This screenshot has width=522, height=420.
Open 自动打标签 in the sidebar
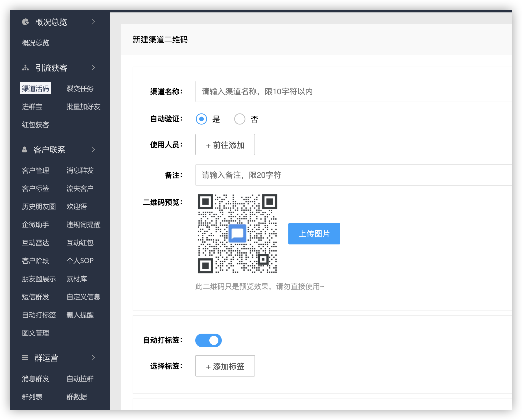39,315
